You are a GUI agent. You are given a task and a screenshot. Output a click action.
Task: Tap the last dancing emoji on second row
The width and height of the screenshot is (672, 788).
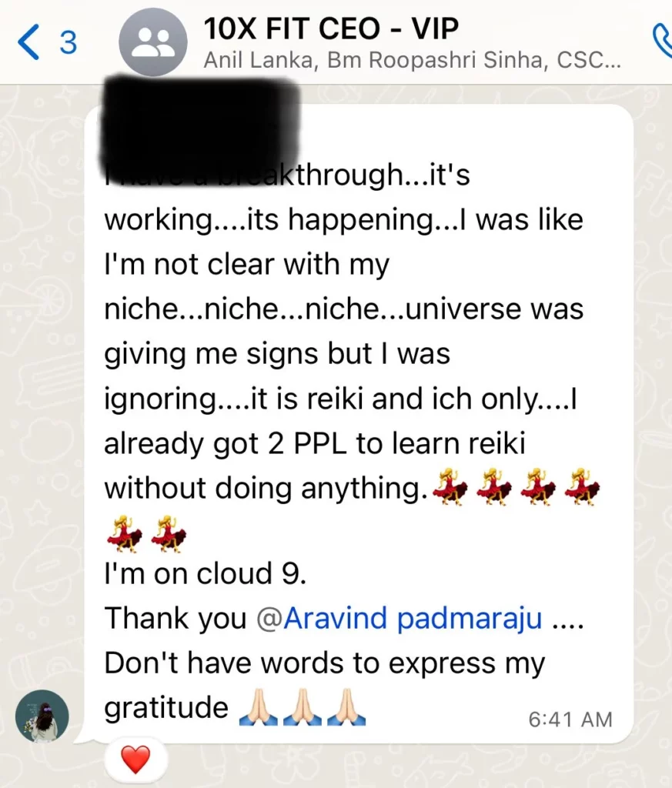pos(169,534)
